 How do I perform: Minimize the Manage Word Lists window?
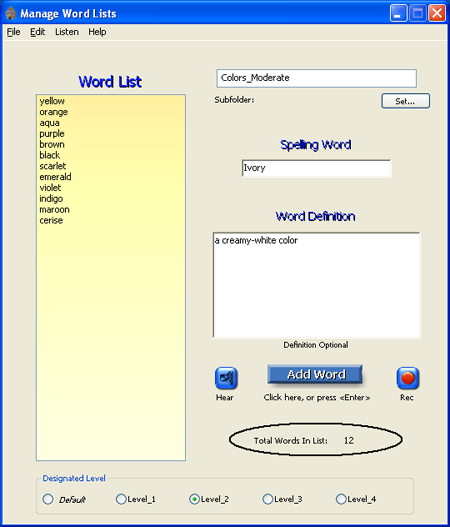coord(398,14)
